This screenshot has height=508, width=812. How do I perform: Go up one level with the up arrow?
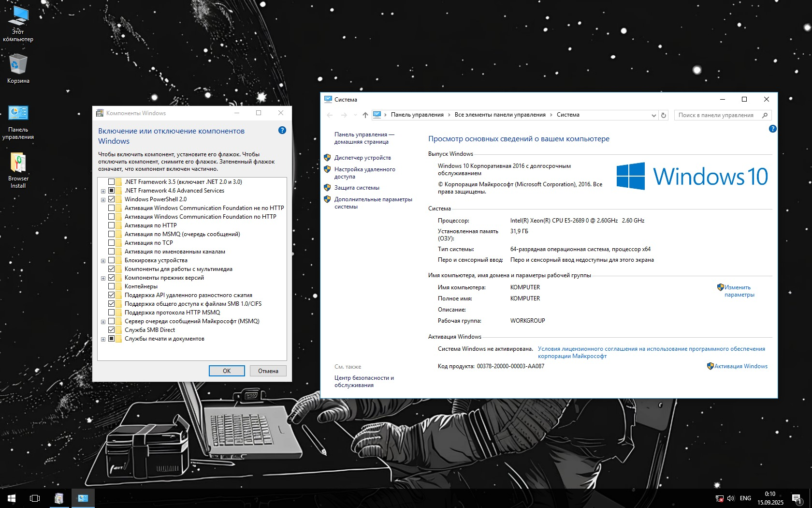tap(365, 115)
